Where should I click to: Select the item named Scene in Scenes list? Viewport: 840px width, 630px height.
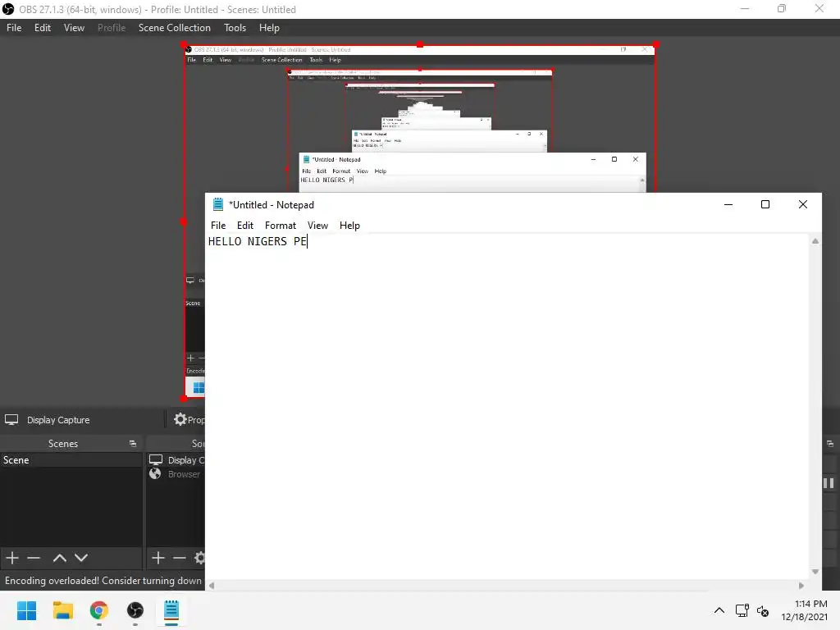coord(71,459)
